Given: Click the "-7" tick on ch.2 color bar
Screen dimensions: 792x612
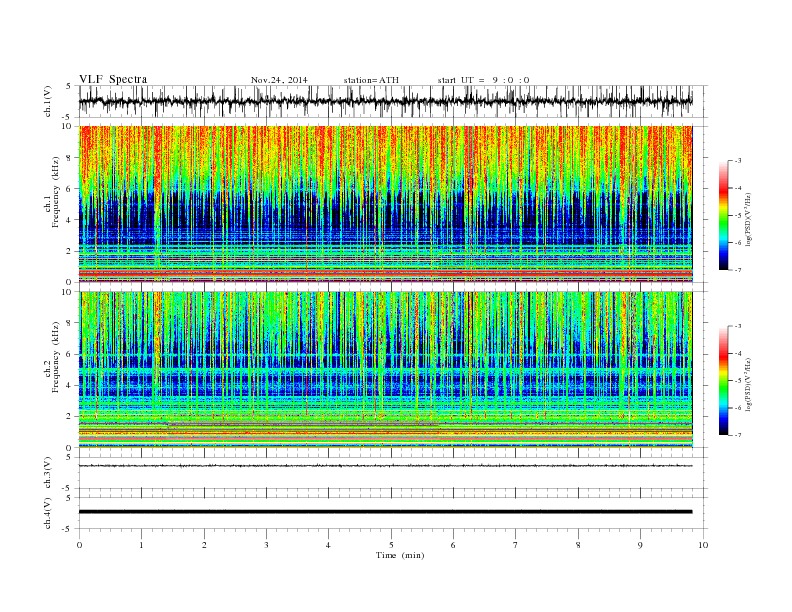Looking at the screenshot, I should [x=738, y=435].
